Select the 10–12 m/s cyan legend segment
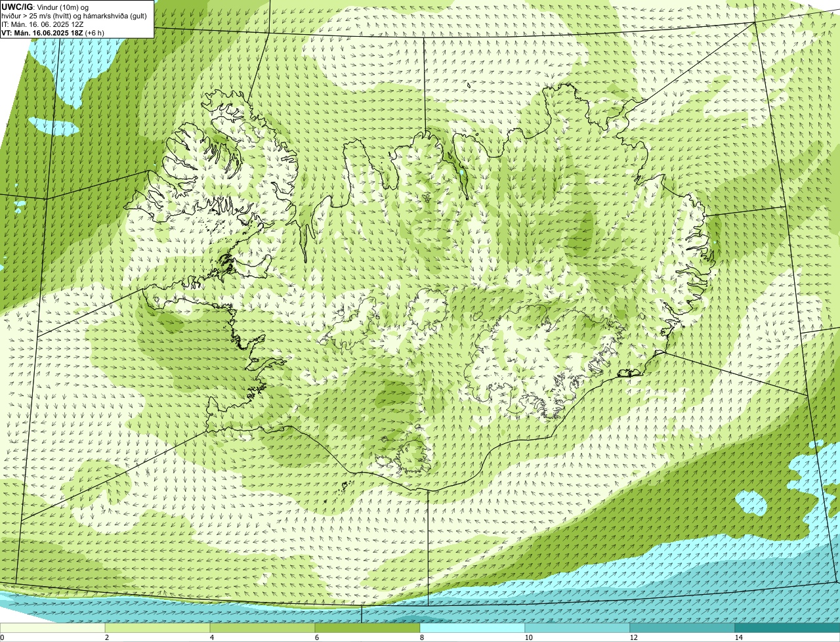 [x=577, y=628]
